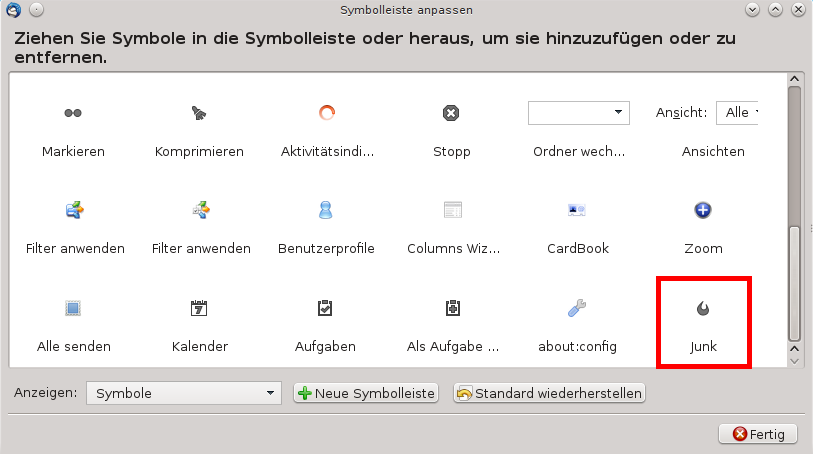This screenshot has height=454, width=813.
Task: Click the Fertig button
Action: [x=758, y=433]
